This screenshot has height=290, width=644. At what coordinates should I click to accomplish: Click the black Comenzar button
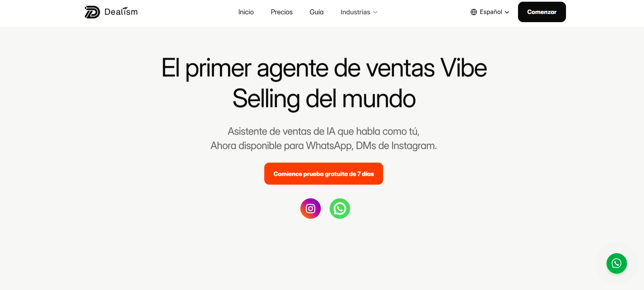[x=542, y=12]
